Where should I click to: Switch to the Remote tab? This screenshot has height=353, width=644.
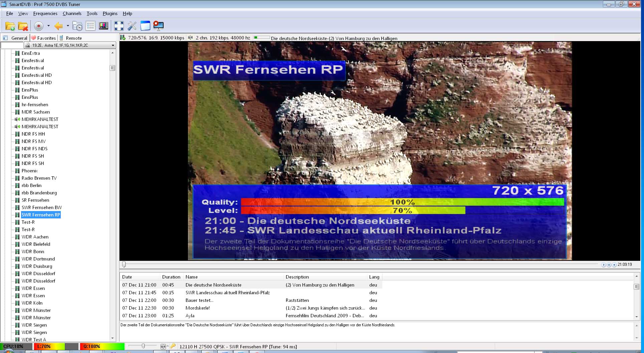pyautogui.click(x=71, y=38)
